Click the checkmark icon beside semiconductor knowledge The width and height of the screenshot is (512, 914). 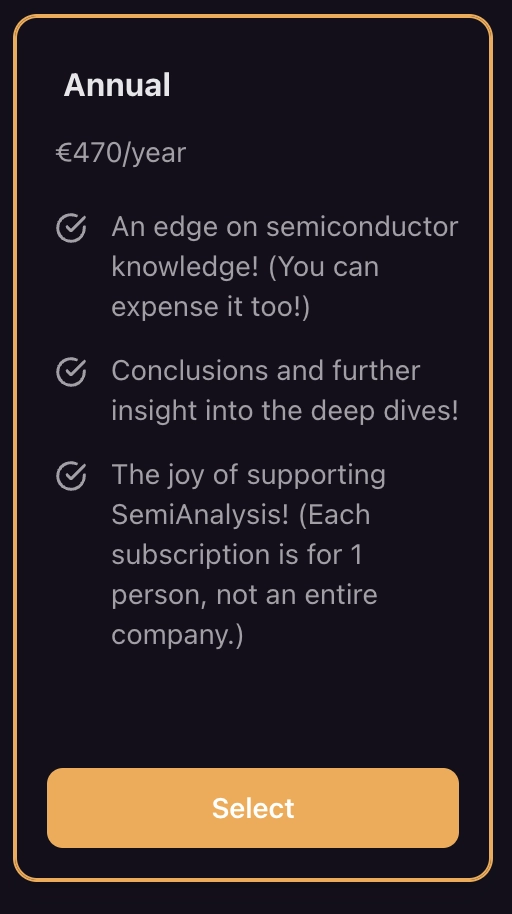pyautogui.click(x=71, y=227)
